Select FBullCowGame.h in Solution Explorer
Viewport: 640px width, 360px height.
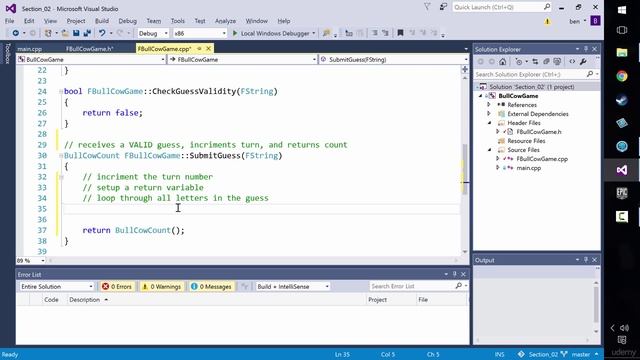(539, 132)
